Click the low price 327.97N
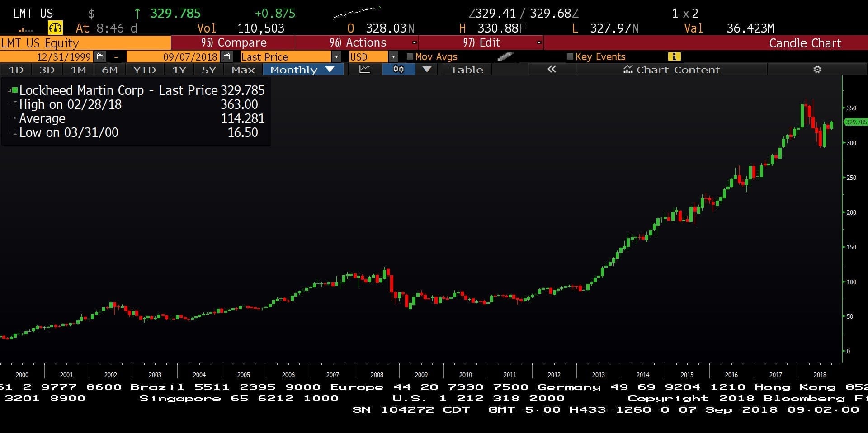Image resolution: width=868 pixels, height=433 pixels. pos(614,28)
